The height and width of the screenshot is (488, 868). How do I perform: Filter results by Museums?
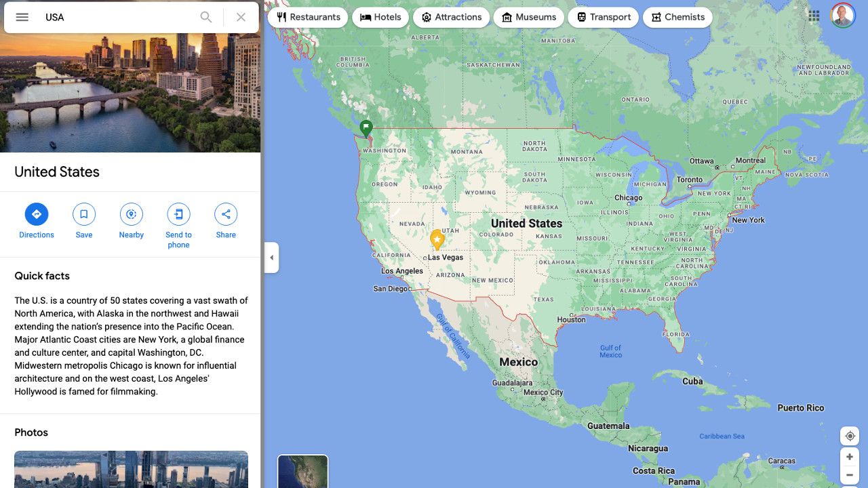tap(529, 17)
